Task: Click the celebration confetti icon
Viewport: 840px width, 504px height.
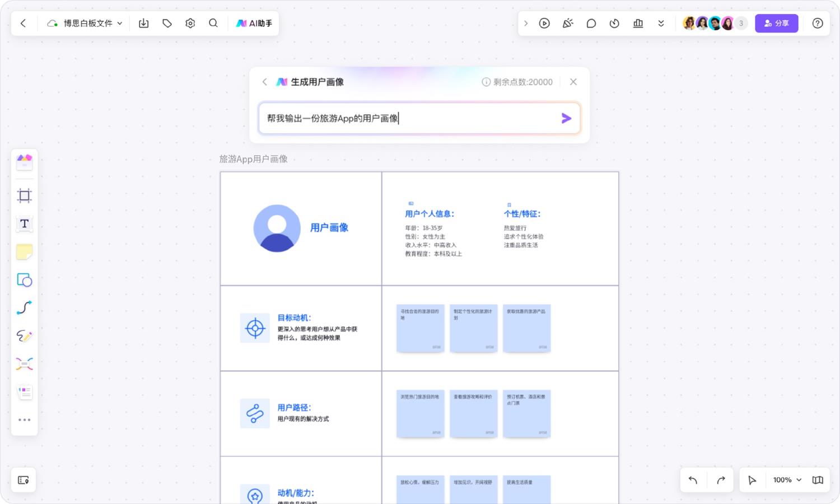Action: (568, 23)
